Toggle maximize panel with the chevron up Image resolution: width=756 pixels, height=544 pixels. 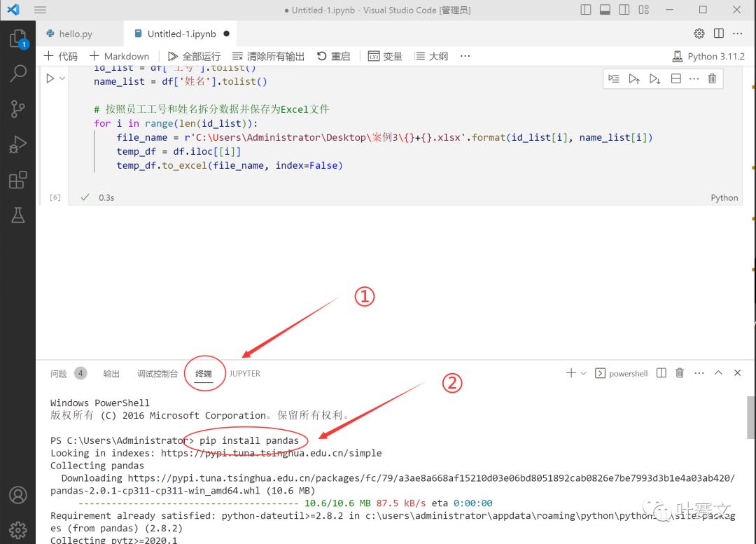pos(718,372)
